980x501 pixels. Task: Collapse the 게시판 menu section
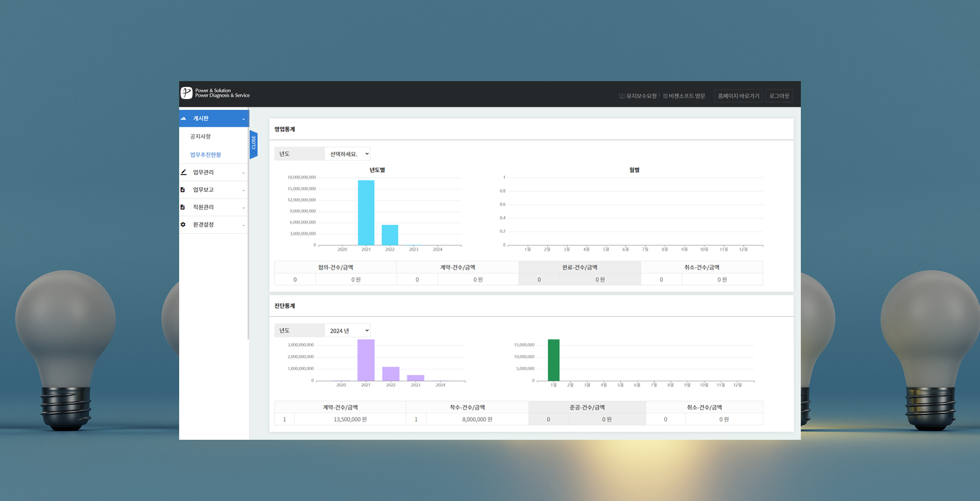pyautogui.click(x=243, y=119)
